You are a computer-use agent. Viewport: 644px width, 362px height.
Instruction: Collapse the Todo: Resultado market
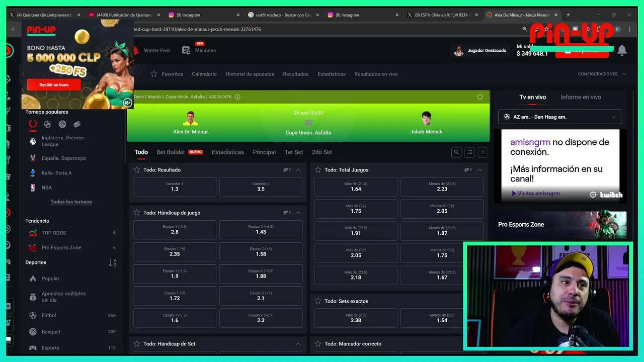[x=298, y=170]
